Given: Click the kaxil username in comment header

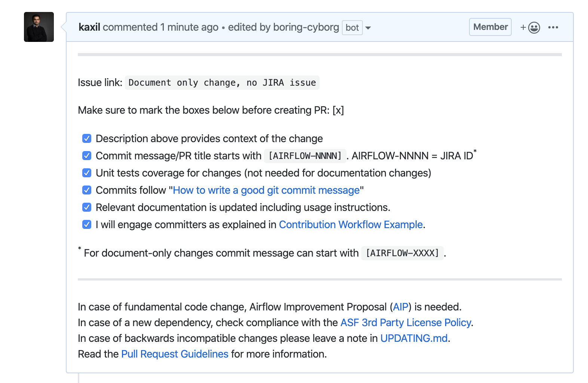Looking at the screenshot, I should click(89, 27).
